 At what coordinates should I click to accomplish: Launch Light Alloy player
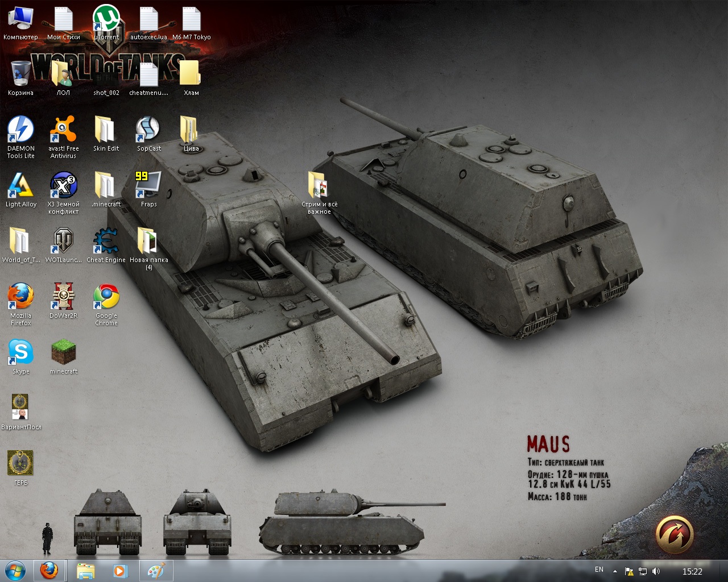[20, 190]
